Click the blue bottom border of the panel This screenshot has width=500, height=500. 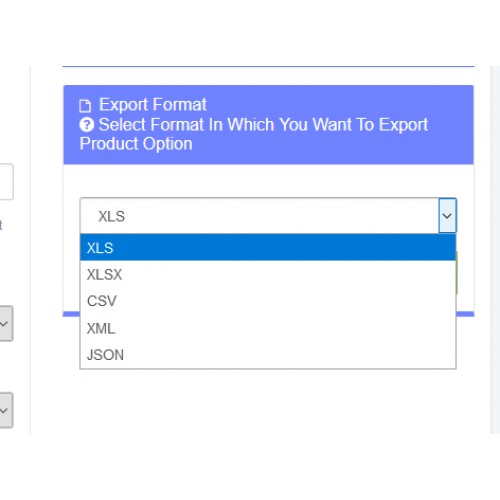click(x=465, y=314)
